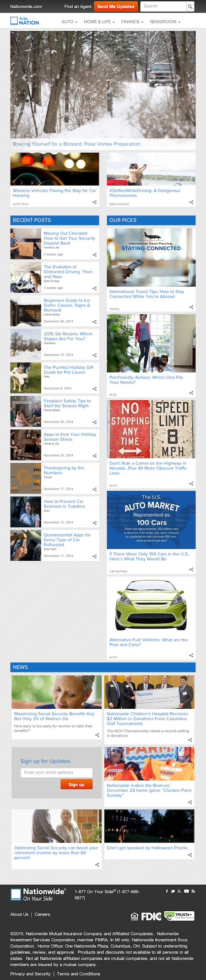The image size is (206, 980).
Task: Open the Google Plus icon in footer
Action: (179, 891)
